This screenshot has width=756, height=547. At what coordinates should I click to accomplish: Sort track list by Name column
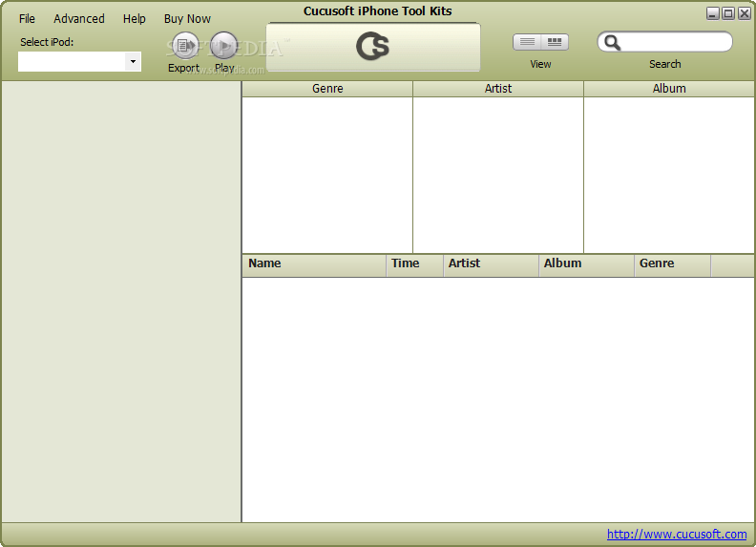[x=314, y=264]
